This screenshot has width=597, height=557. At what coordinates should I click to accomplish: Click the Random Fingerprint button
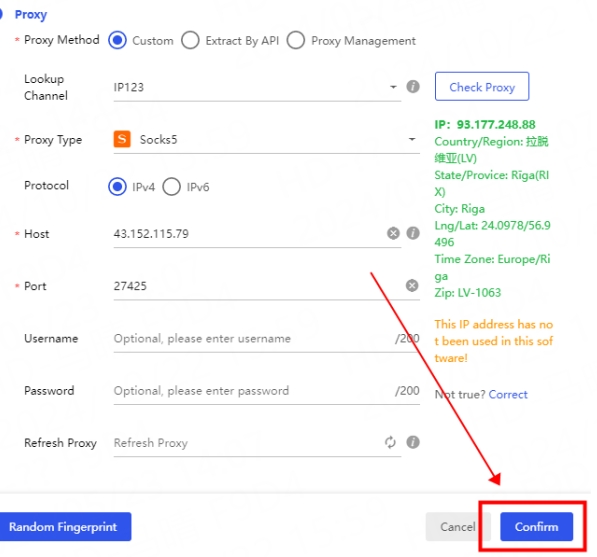65,527
